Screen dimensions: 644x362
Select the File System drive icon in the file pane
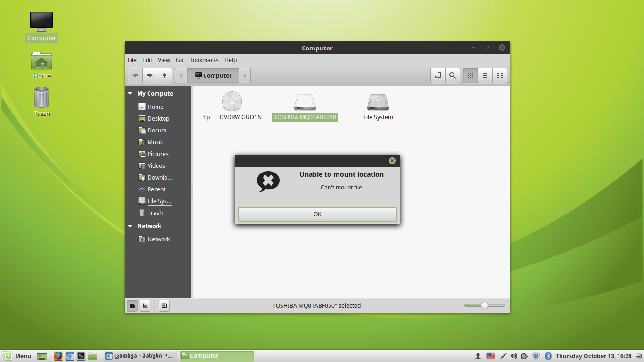point(378,102)
